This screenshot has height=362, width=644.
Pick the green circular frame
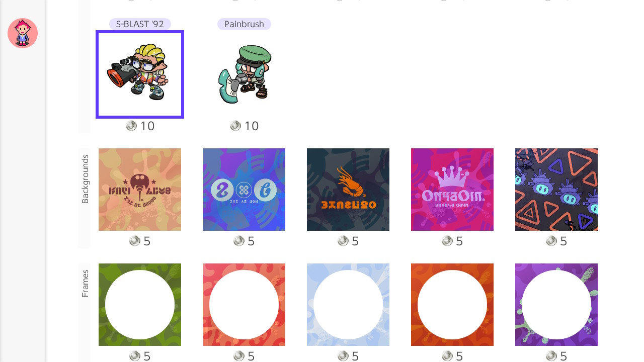click(x=140, y=305)
